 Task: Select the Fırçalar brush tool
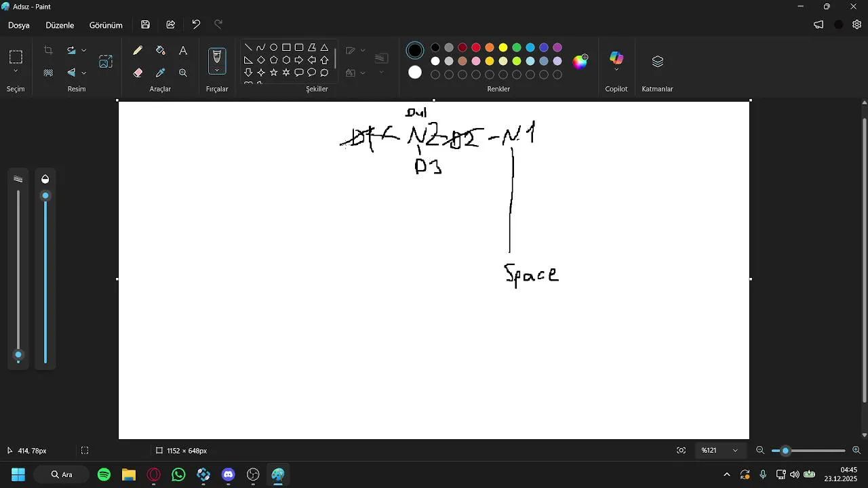[x=217, y=56]
